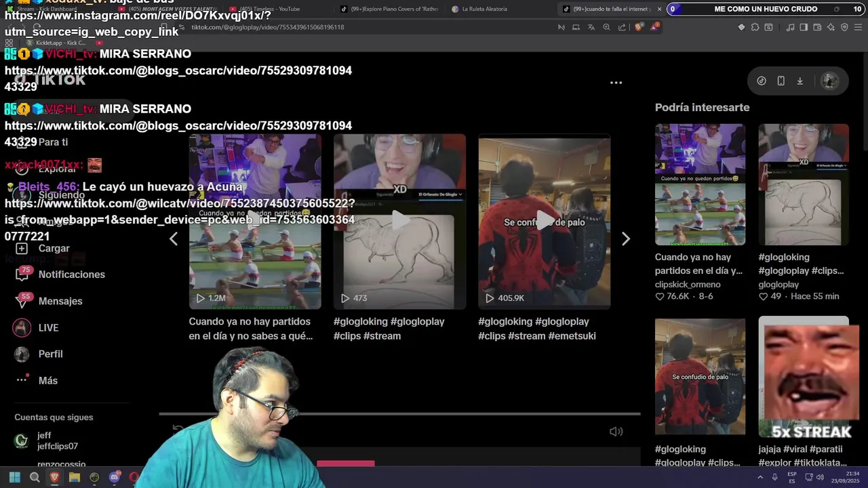868x488 pixels.
Task: Click caption 'Cuando ya no hay partidos en el día' in carousel
Action: (251, 329)
